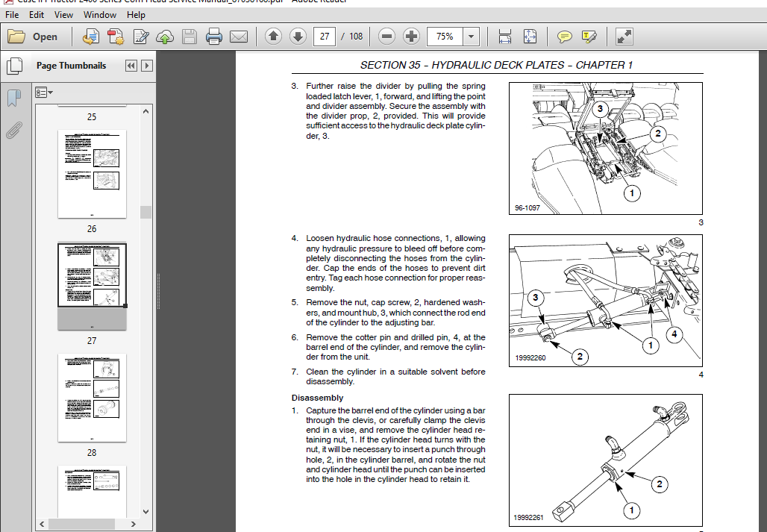Click the Print icon
This screenshot has height=532, width=767.
214,37
